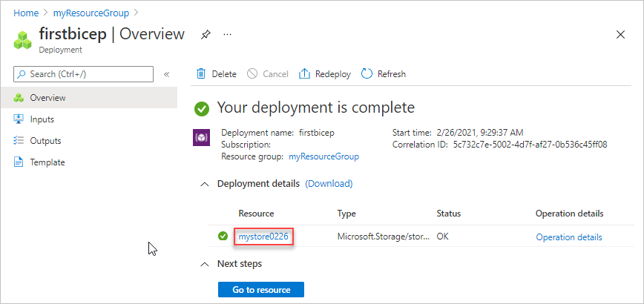The width and height of the screenshot is (644, 304).
Task: Pin the firstbicep deployment blade
Action: click(x=206, y=34)
